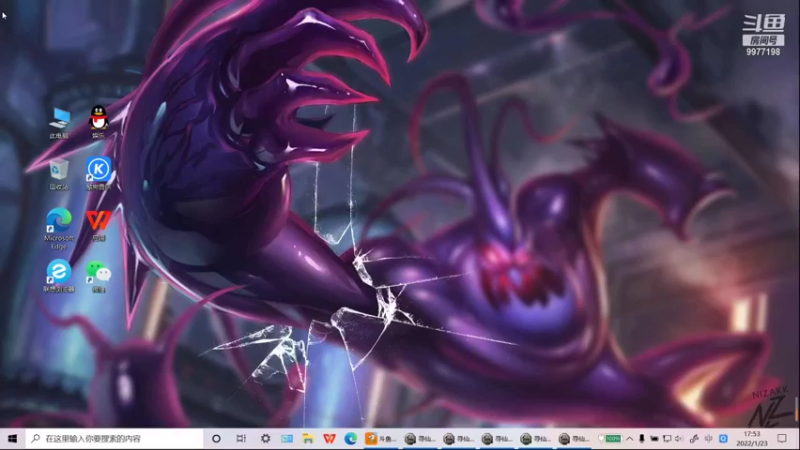Open the This PC (此电脑) desktop icon
Viewport: 800px width, 450px height.
coord(59,123)
